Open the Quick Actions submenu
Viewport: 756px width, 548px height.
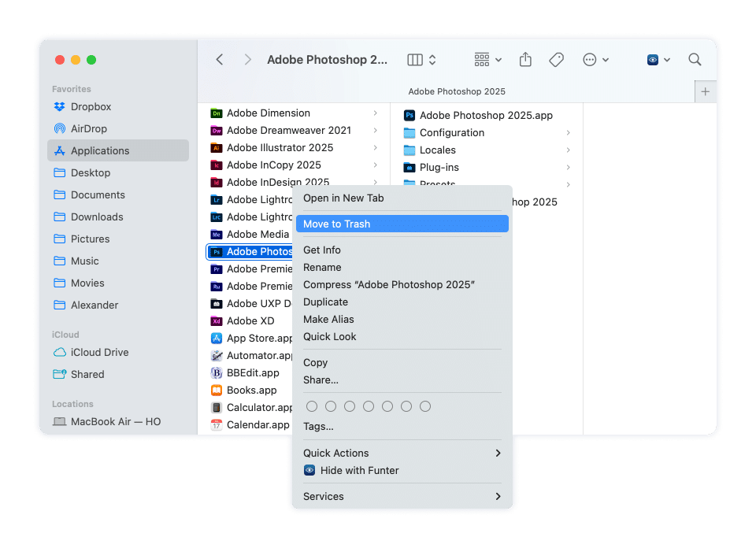[x=402, y=453]
